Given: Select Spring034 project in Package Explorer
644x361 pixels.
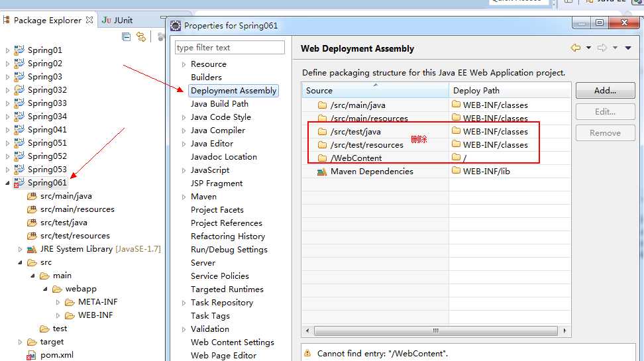Looking at the screenshot, I should [47, 117].
